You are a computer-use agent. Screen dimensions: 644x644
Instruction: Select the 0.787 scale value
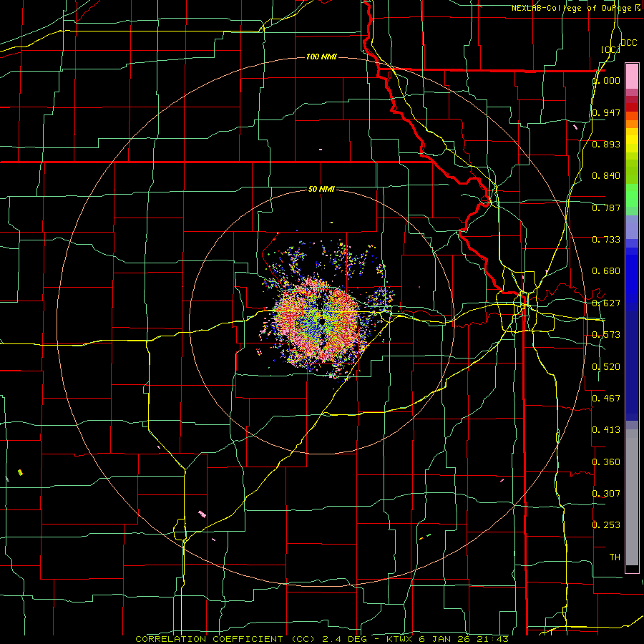[606, 208]
